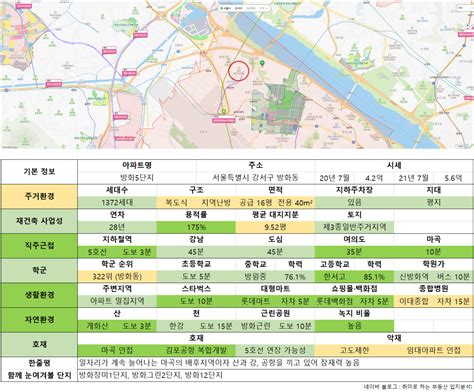Select the 35분 value under 여의도
Viewport: 474px width, 392px height.
[354, 252]
